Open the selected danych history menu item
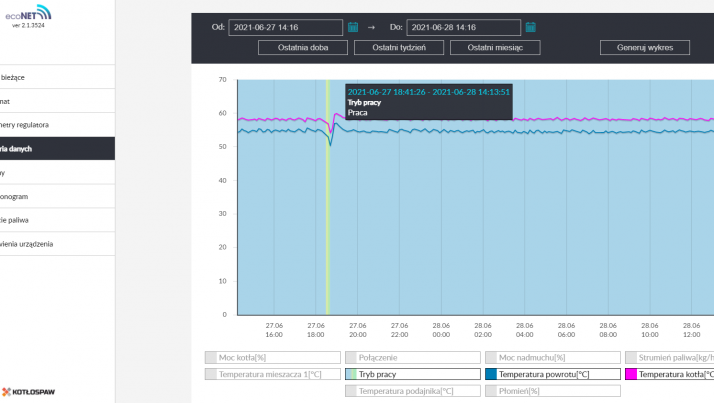714x403 pixels. 57,148
